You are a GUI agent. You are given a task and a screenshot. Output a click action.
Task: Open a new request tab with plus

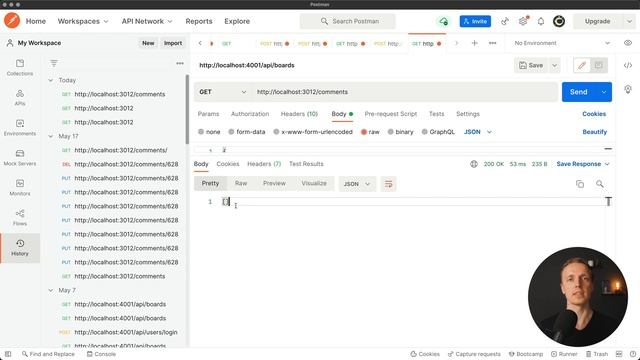[474, 43]
